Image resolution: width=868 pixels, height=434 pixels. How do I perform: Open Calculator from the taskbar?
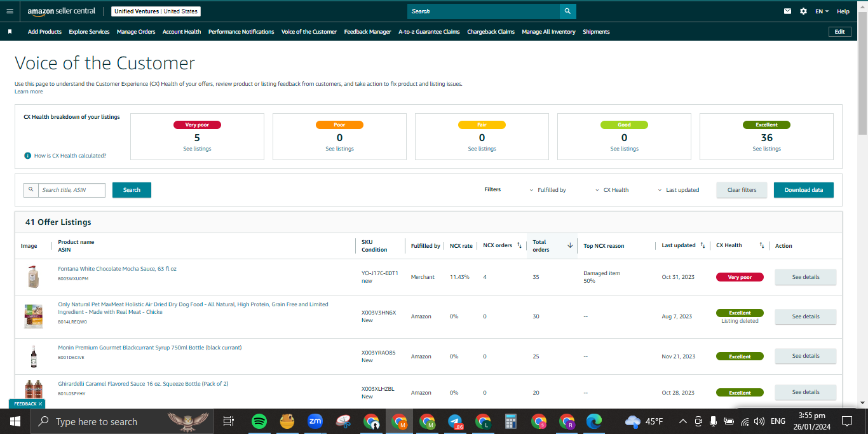[x=510, y=421]
